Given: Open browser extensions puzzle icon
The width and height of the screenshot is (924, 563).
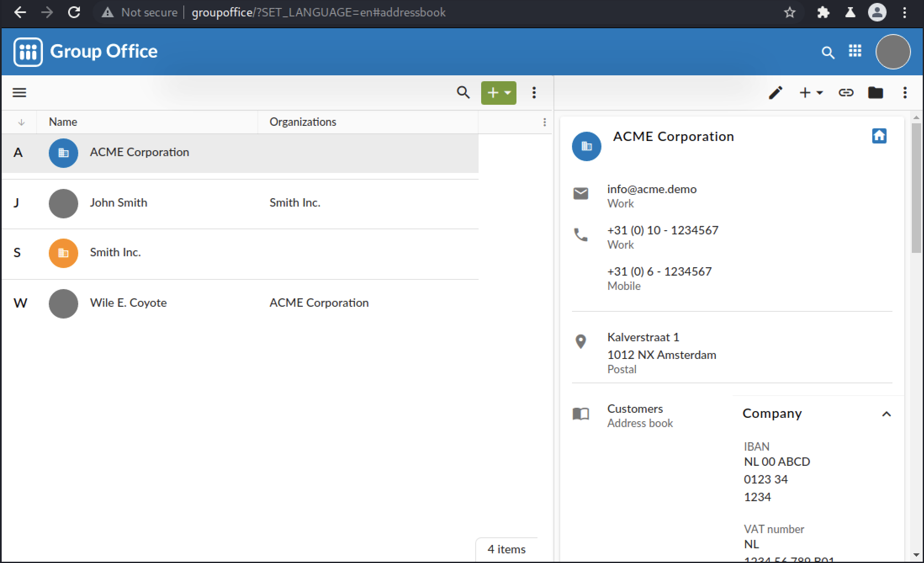Looking at the screenshot, I should coord(823,12).
